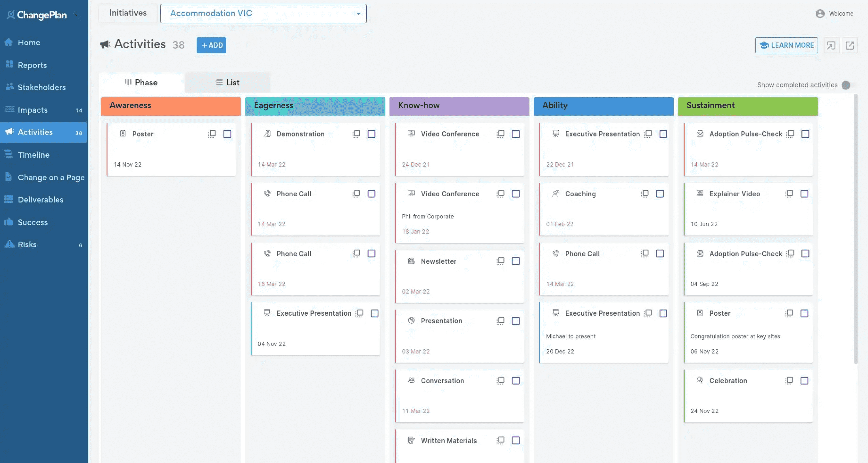The height and width of the screenshot is (463, 868).
Task: Click the duplicate icon on the Awareness Poster card
Action: pos(212,134)
